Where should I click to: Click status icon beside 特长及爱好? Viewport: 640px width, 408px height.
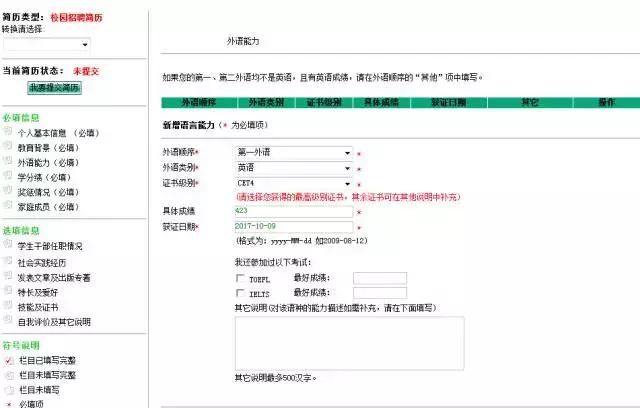(x=7, y=290)
